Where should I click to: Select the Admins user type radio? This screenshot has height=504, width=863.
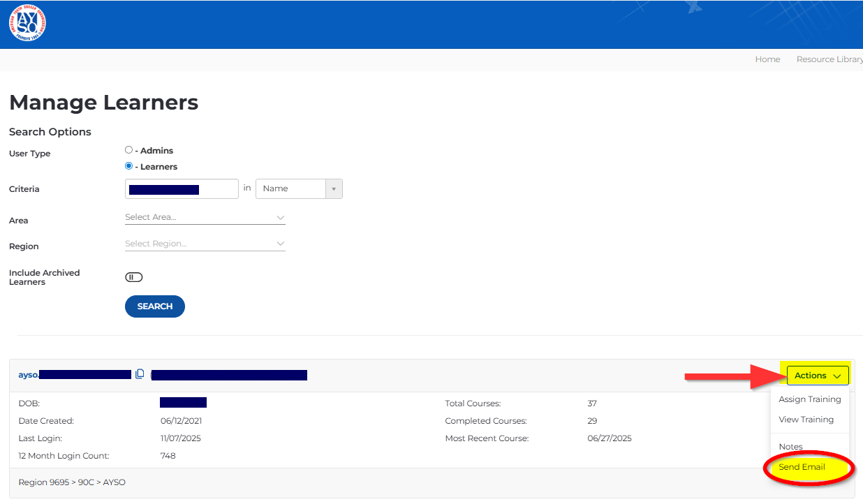tap(128, 150)
